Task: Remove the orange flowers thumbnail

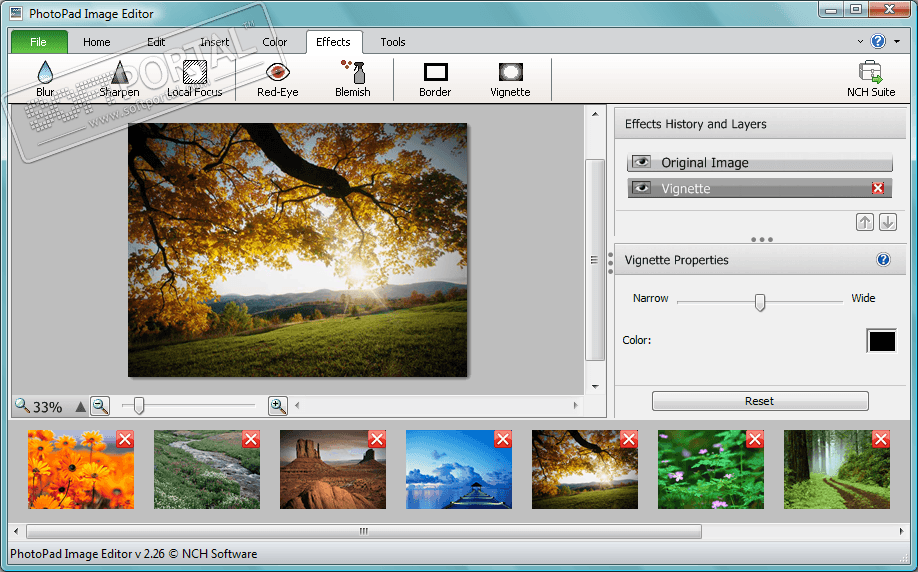Action: 125,439
